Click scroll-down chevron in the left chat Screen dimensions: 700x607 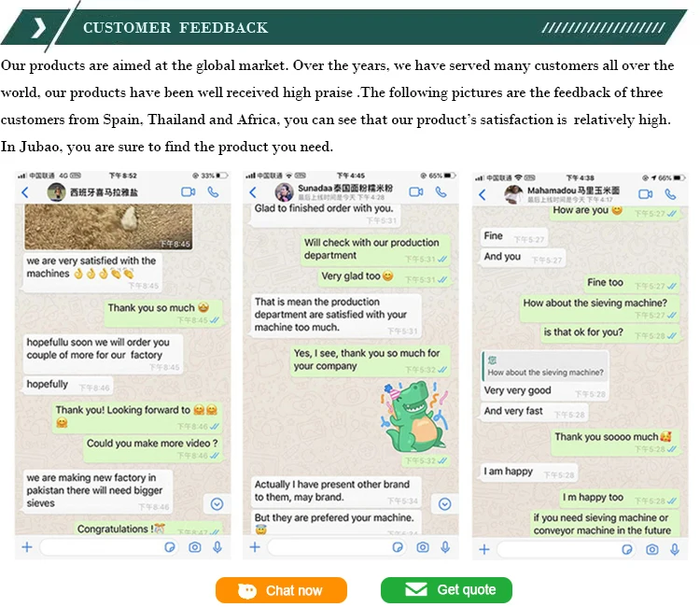pos(217,504)
